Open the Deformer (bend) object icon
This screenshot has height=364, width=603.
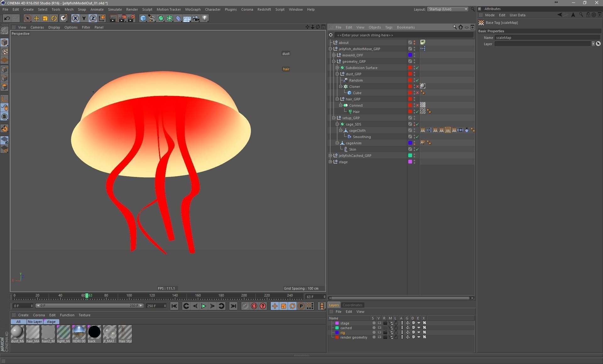[x=178, y=18]
